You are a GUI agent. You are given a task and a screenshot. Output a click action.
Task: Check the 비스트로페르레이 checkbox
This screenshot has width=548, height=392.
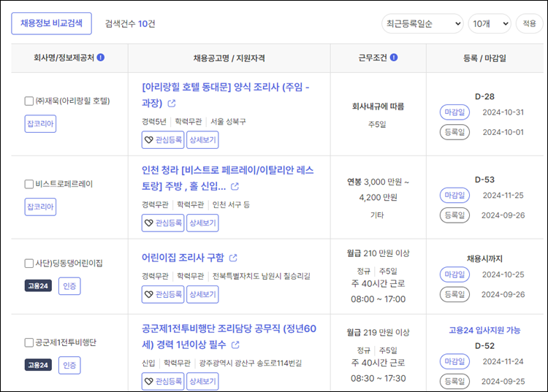[x=29, y=184]
